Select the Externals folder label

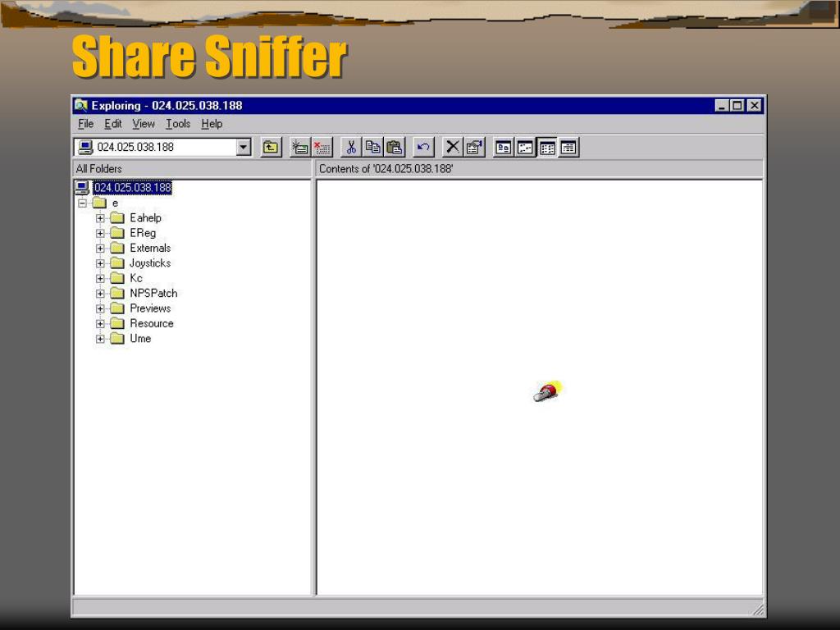tap(151, 248)
